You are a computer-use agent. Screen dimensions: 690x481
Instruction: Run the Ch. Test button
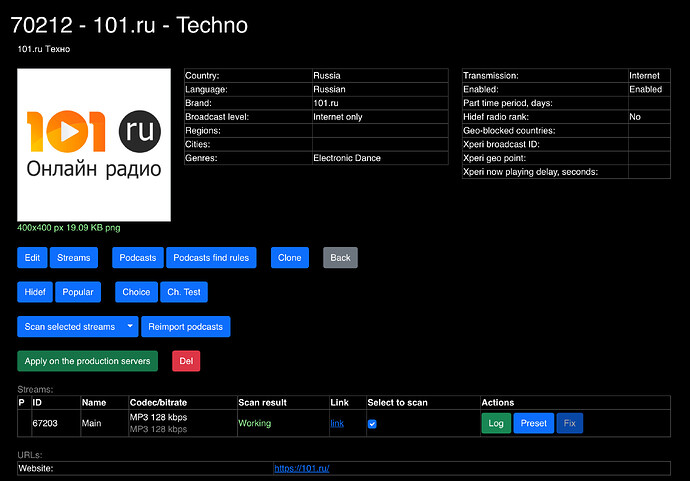click(x=184, y=292)
